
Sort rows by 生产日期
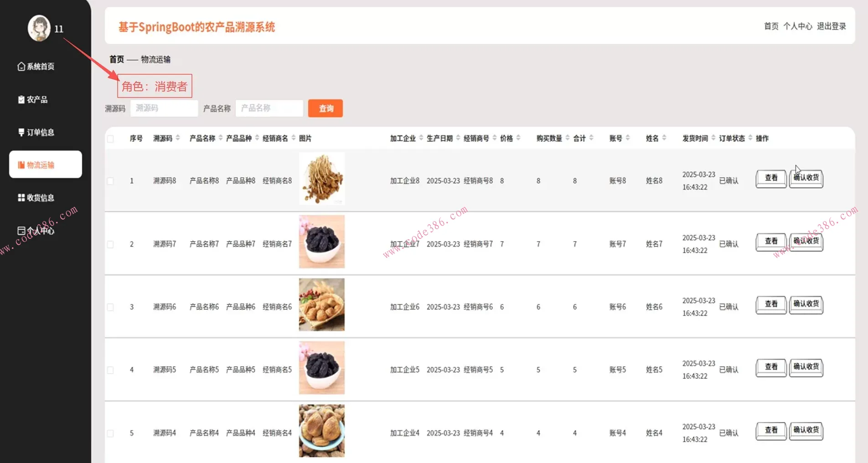pyautogui.click(x=440, y=138)
